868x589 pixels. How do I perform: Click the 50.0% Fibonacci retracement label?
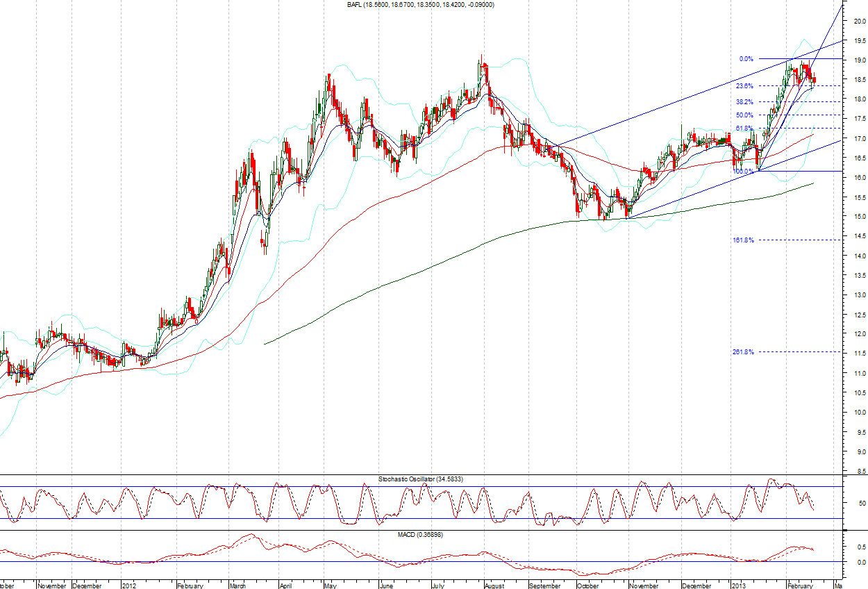point(744,115)
